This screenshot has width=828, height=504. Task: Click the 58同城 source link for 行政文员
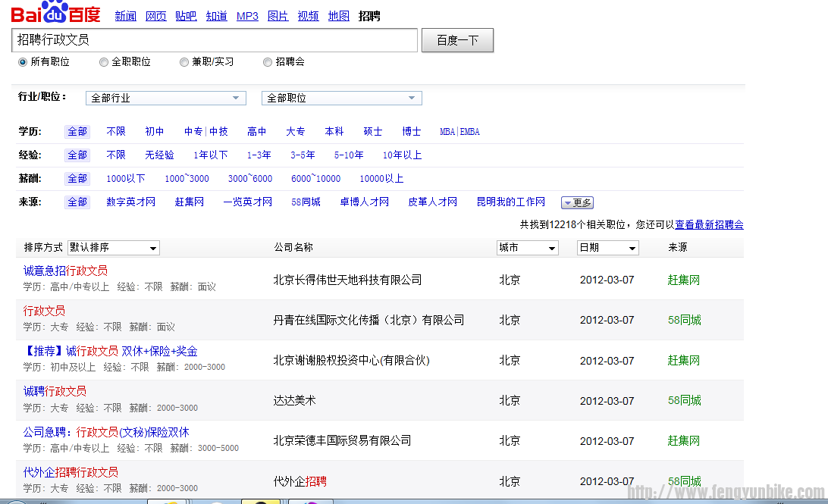(684, 320)
